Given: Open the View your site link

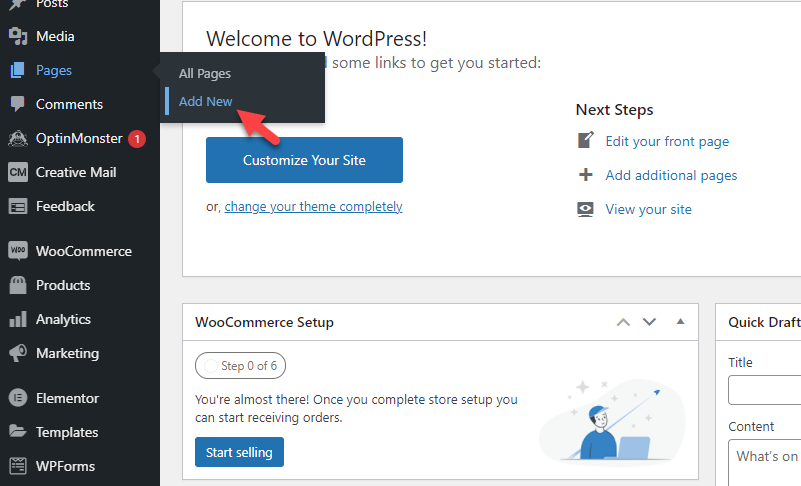Looking at the screenshot, I should coord(648,209).
